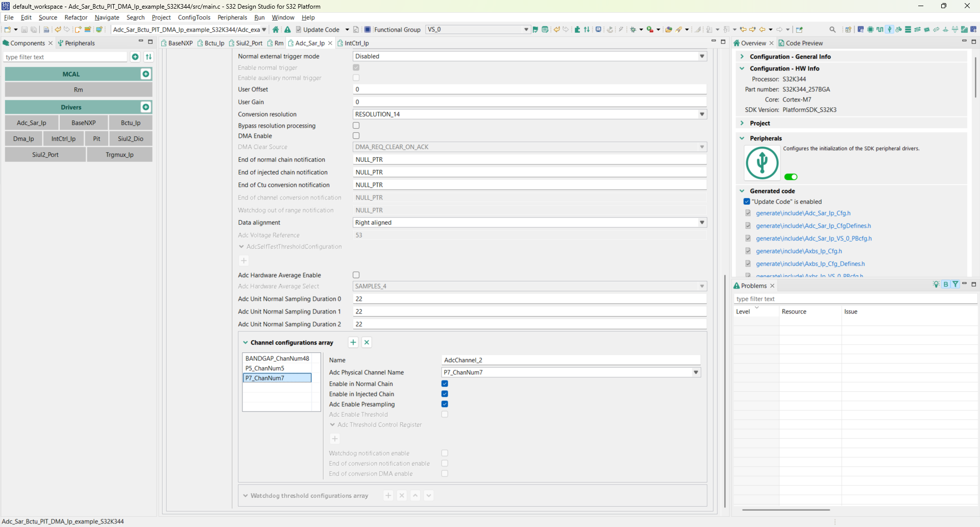Toggle Adc Hardware Average Enable checkbox

tap(356, 275)
